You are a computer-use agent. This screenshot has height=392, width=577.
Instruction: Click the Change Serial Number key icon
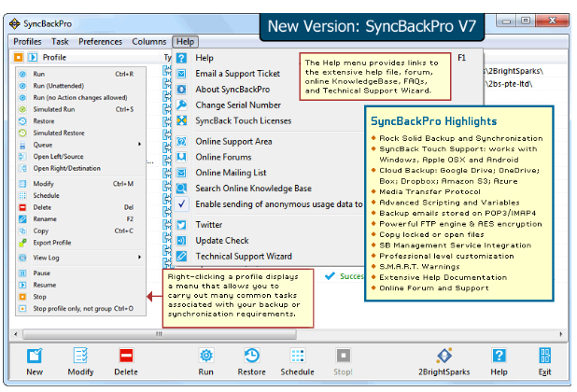pos(181,105)
